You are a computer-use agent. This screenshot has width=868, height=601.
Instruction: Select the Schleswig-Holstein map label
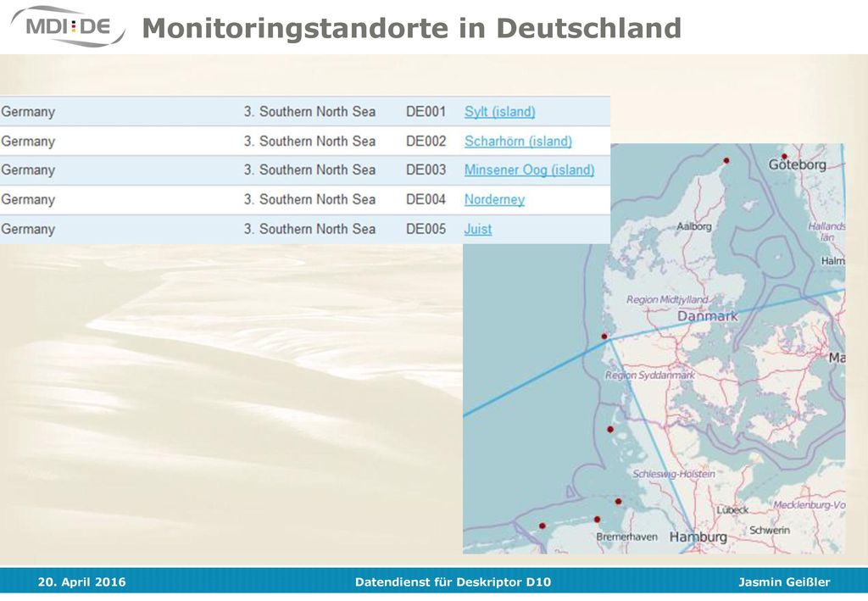pyautogui.click(x=674, y=474)
